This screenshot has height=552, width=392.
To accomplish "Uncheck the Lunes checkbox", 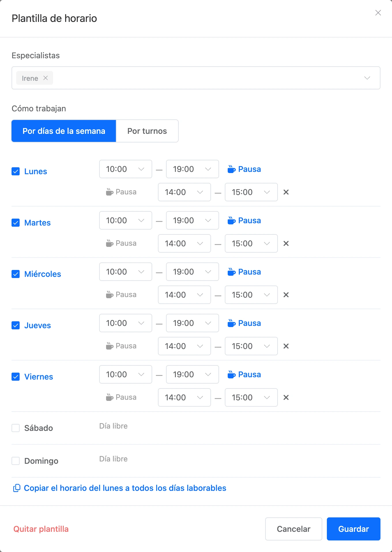I will point(16,171).
